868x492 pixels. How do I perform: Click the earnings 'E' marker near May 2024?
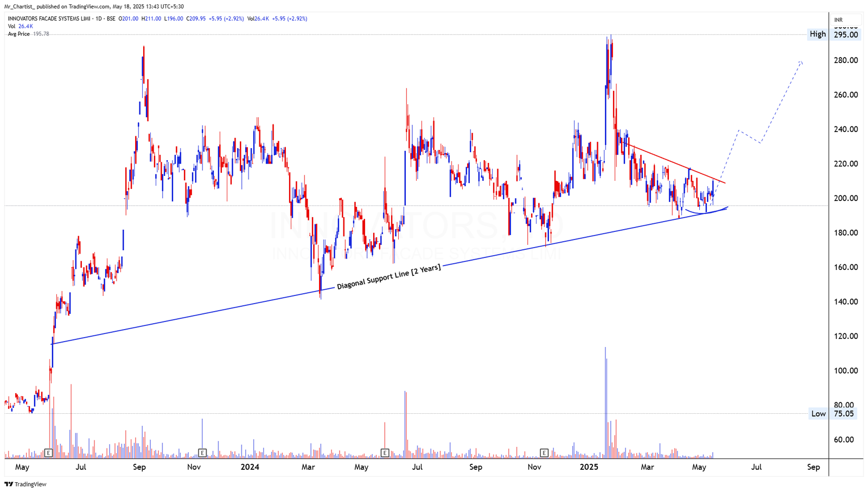coord(385,452)
